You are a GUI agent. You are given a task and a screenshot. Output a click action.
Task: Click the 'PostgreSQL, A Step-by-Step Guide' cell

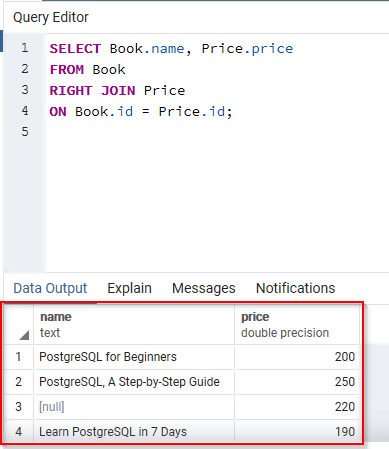[x=134, y=382]
